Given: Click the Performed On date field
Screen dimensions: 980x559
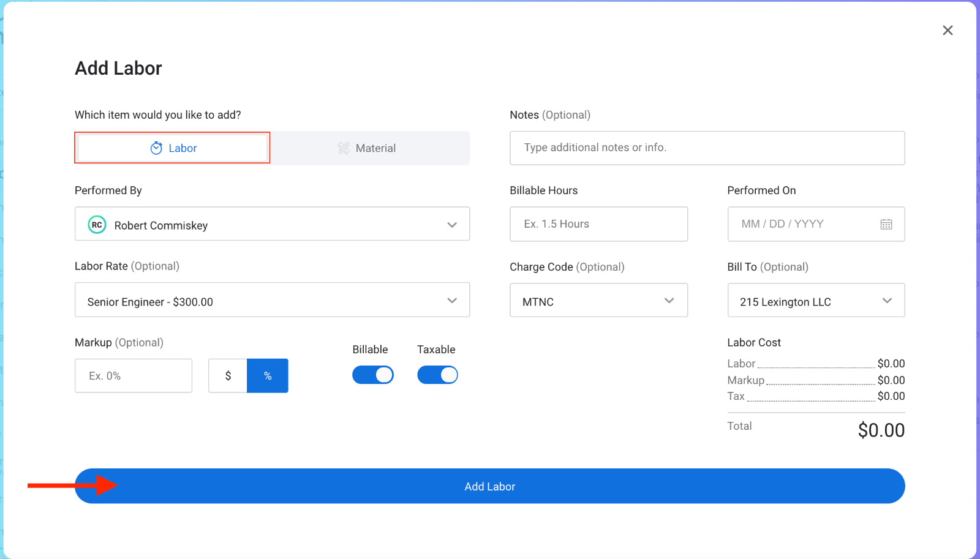Looking at the screenshot, I should tap(802, 224).
